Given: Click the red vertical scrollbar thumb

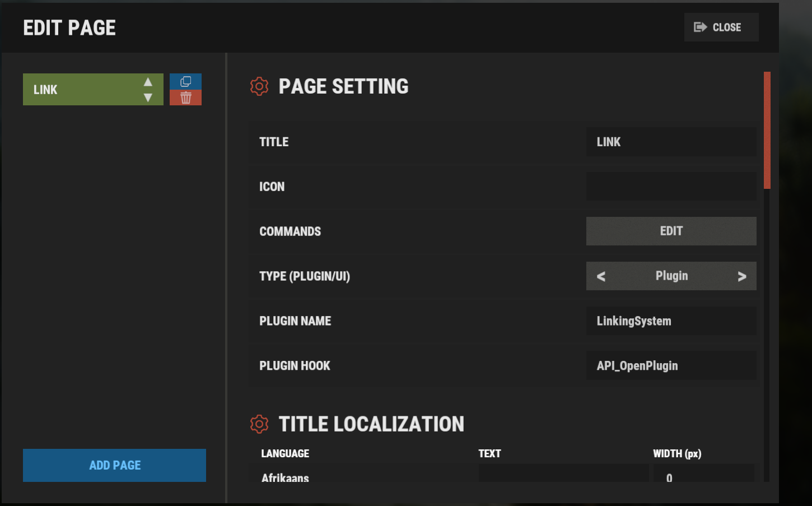Looking at the screenshot, I should tap(767, 130).
